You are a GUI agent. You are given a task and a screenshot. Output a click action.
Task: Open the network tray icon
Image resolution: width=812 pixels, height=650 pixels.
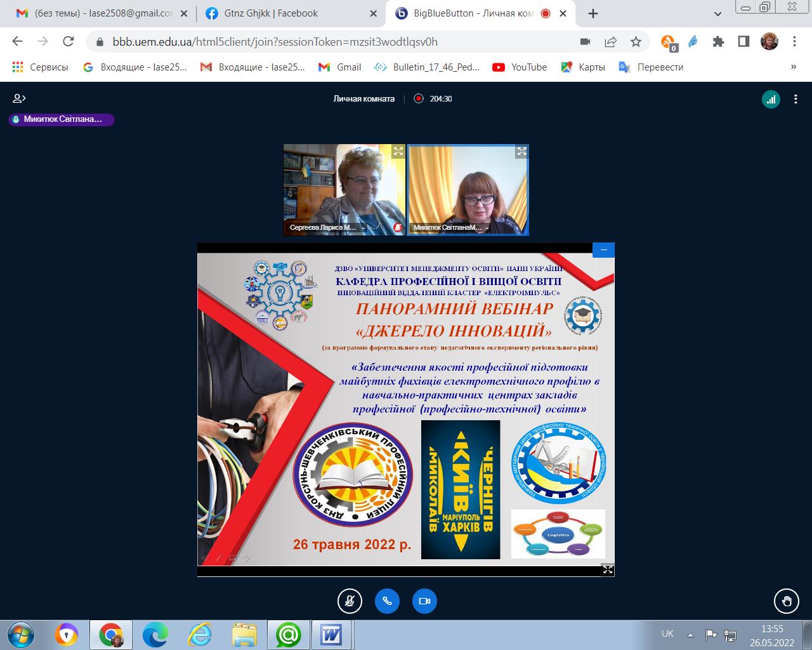[730, 634]
